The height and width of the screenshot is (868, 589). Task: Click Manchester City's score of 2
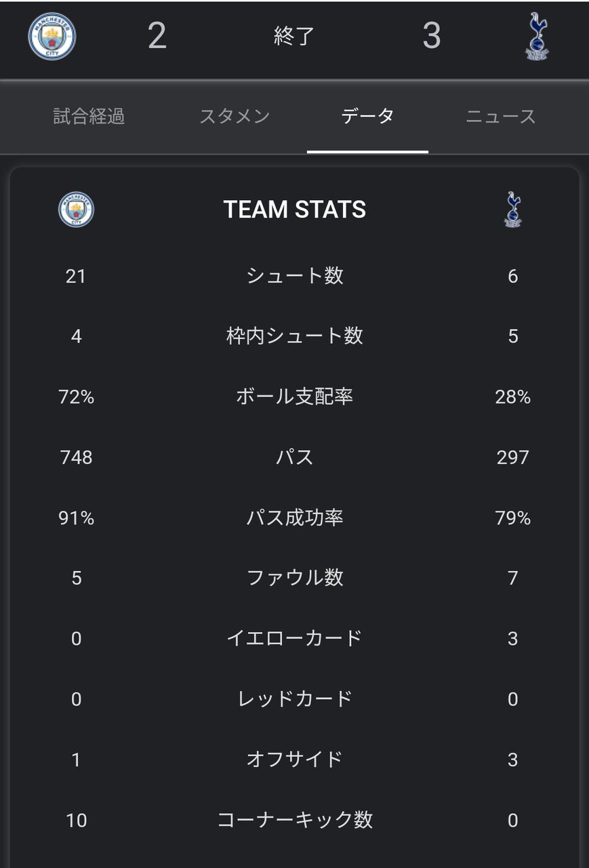157,37
